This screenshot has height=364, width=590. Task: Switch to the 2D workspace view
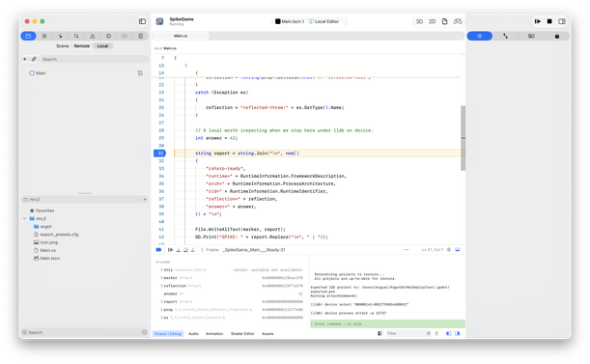coord(432,21)
